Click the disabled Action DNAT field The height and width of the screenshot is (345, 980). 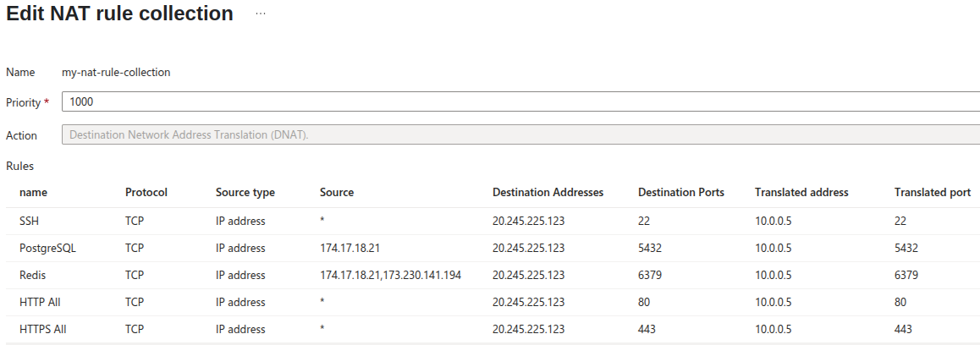pos(520,135)
